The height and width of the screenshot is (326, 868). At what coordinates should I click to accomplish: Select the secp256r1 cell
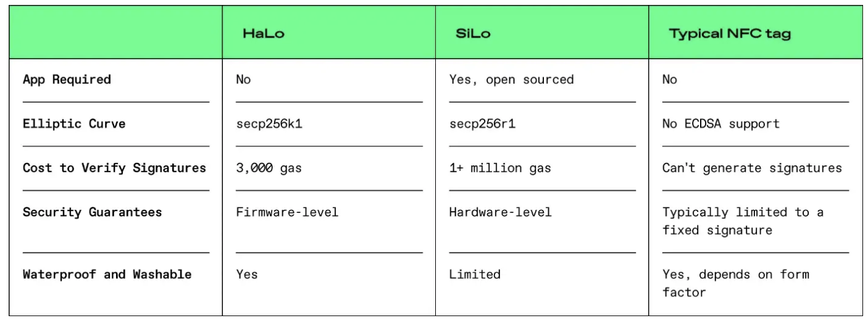pyautogui.click(x=482, y=124)
